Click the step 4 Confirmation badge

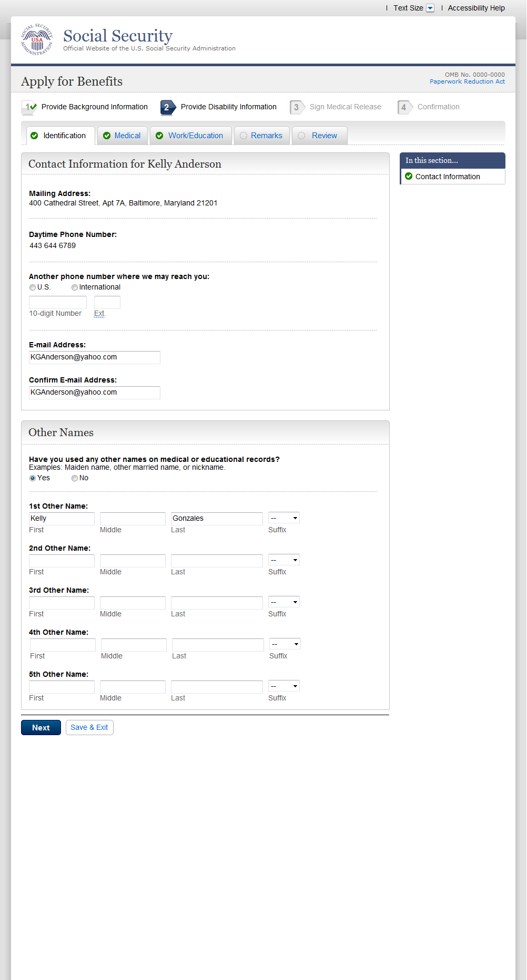404,107
